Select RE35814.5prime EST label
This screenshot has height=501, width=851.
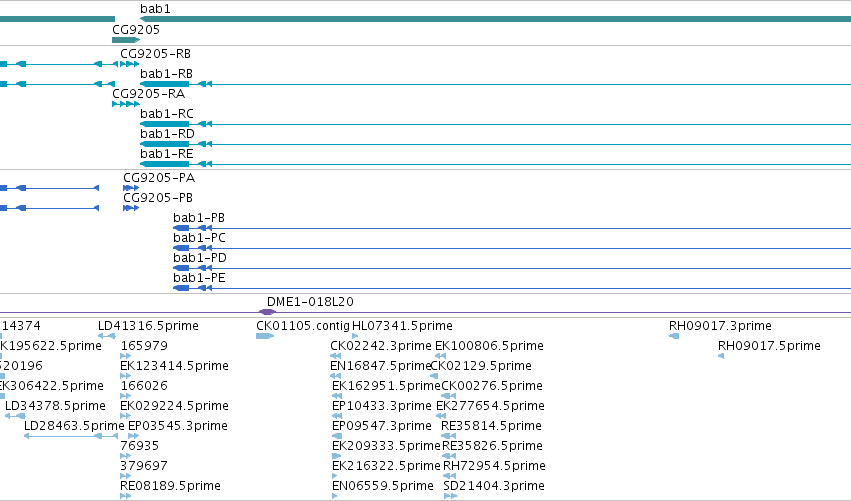492,426
